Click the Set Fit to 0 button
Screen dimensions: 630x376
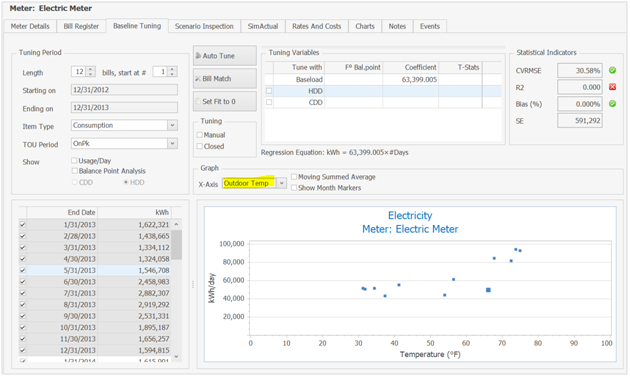[225, 102]
